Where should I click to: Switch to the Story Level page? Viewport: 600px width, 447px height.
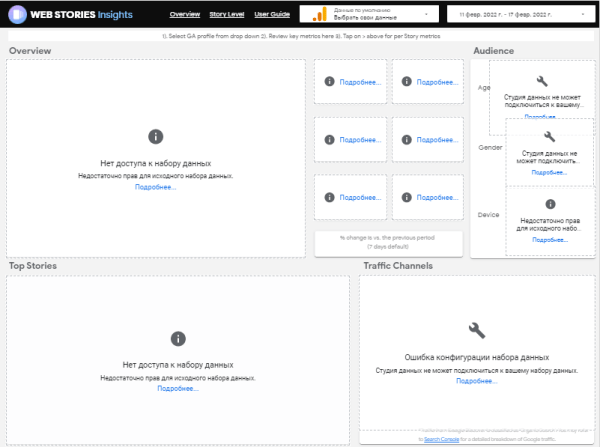226,15
